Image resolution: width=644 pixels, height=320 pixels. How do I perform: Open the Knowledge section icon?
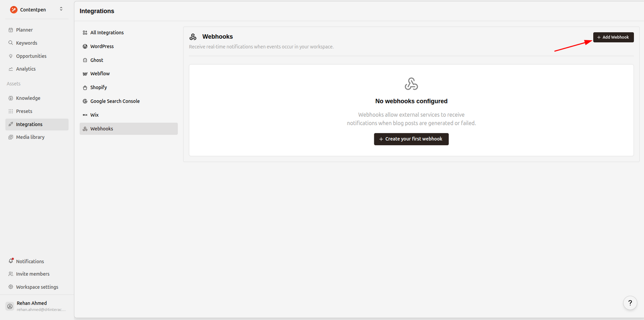click(11, 98)
